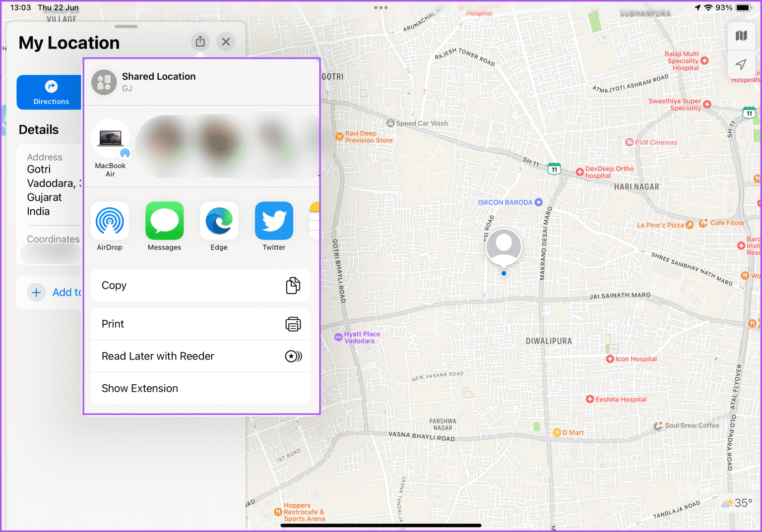Share location via AirDrop

(x=110, y=227)
